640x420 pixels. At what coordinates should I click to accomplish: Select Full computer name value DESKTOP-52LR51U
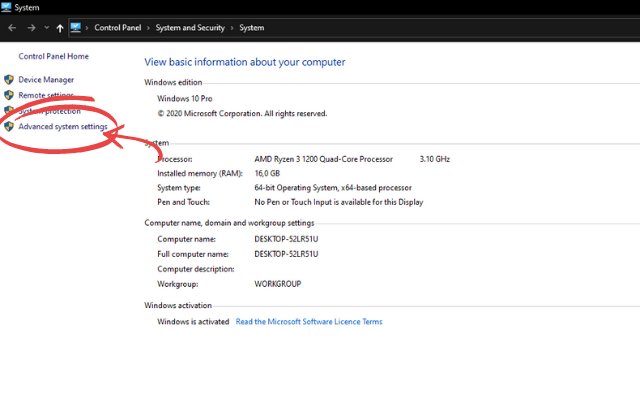pos(286,254)
